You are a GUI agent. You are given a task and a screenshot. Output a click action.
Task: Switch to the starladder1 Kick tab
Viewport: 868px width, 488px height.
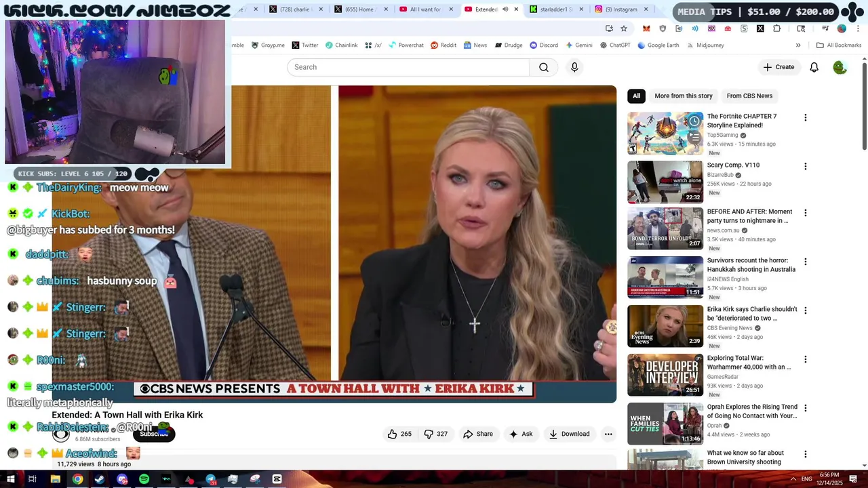point(555,9)
